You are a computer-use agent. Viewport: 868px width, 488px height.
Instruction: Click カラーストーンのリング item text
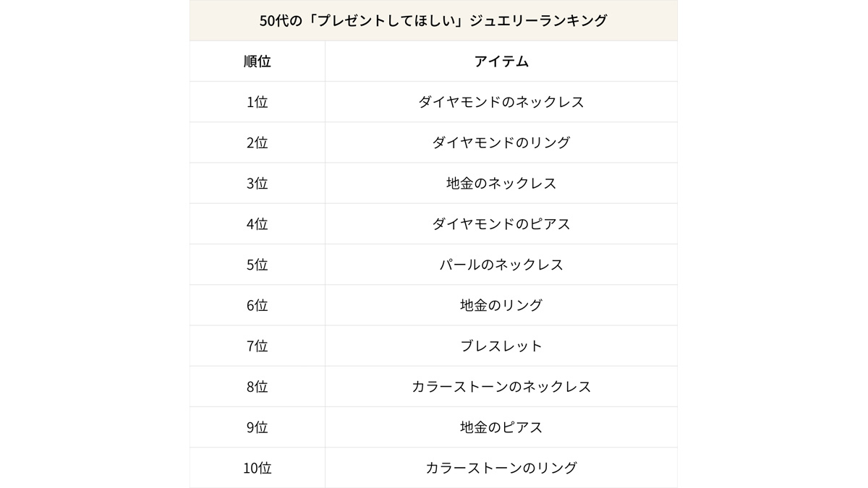[x=501, y=468]
